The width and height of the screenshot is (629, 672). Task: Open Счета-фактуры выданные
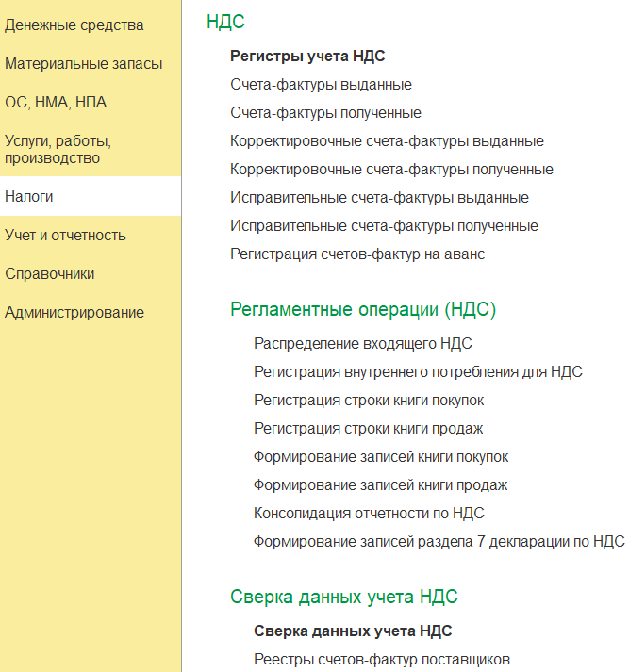(321, 85)
